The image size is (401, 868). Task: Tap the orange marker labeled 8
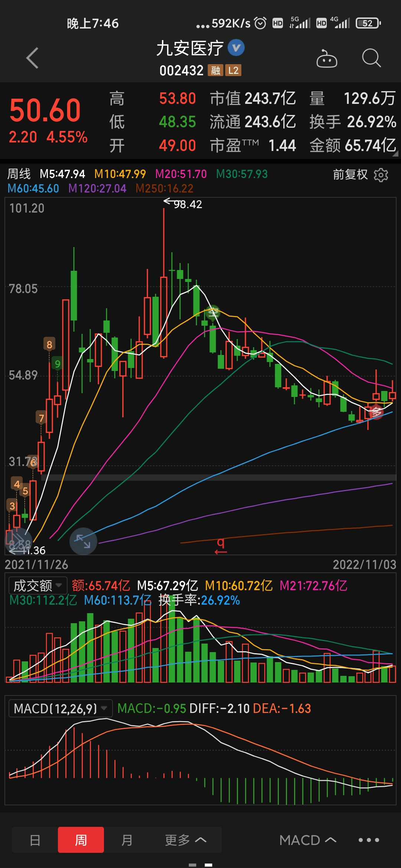point(49,344)
